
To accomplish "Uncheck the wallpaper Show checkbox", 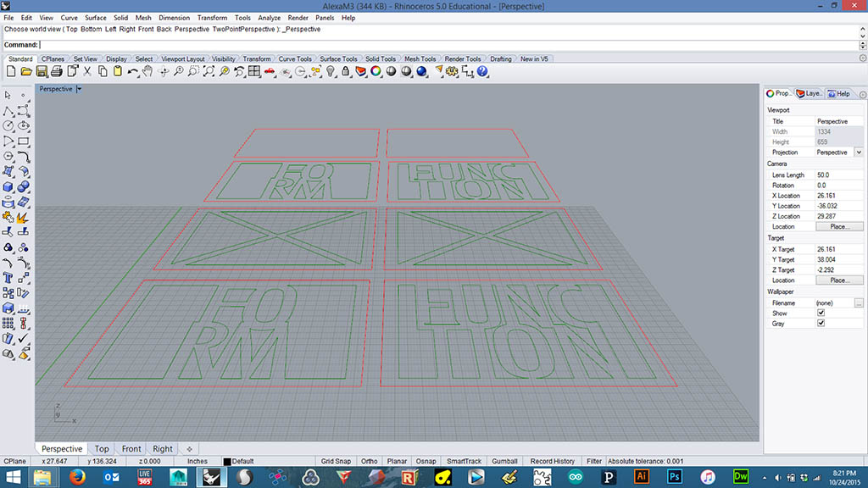I will pyautogui.click(x=821, y=313).
